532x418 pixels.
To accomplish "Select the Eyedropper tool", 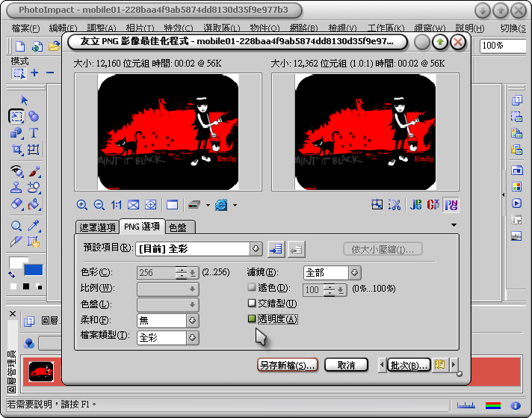I will pos(34,226).
